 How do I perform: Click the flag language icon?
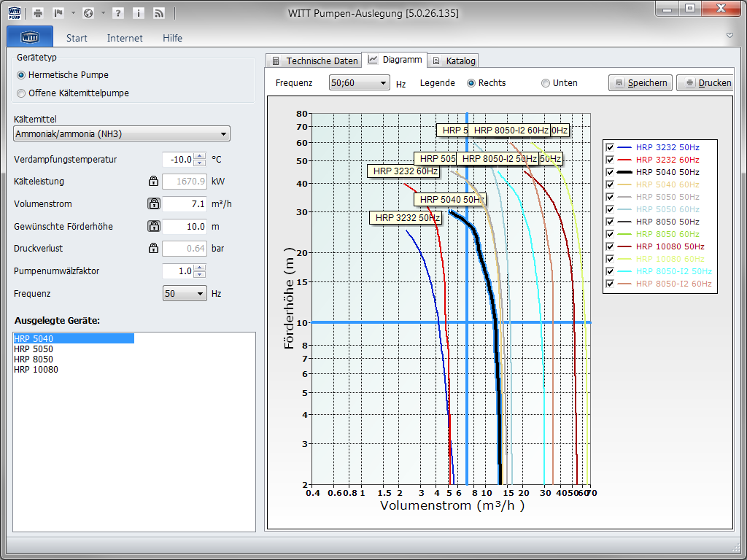click(58, 13)
